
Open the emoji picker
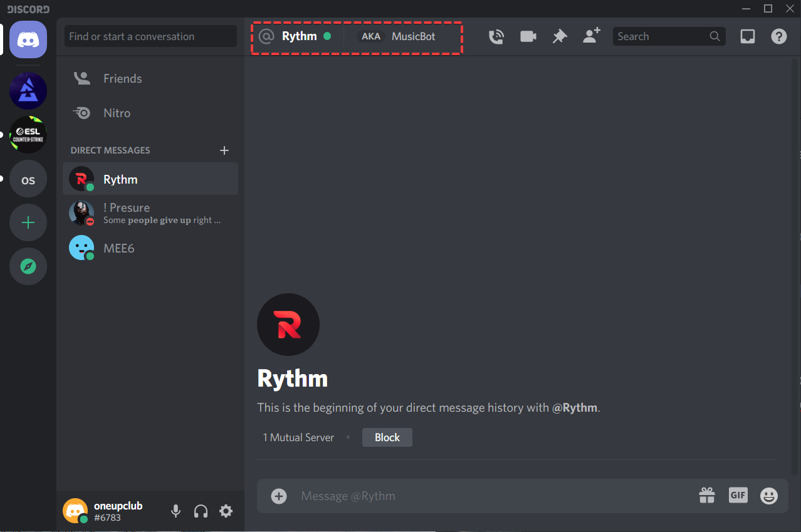[x=769, y=496]
